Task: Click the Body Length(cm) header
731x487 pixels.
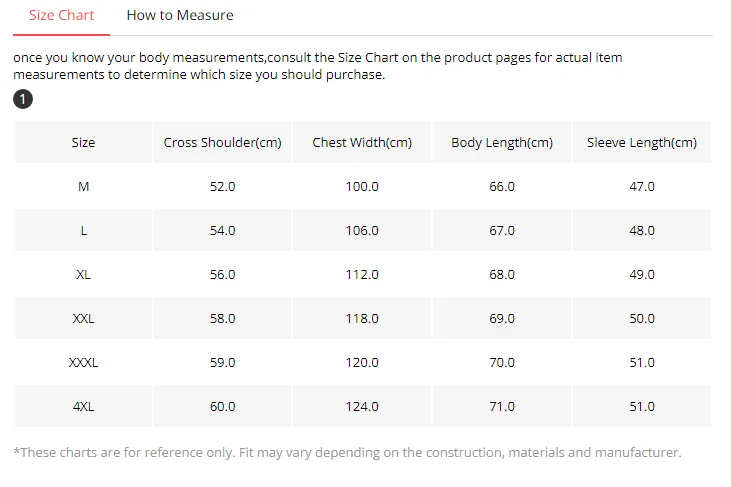Action: point(502,142)
